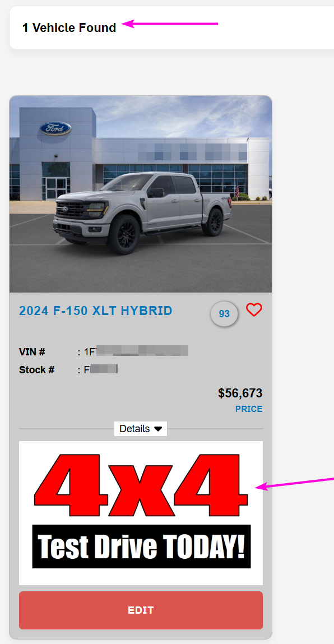This screenshot has height=644, width=334.
Task: Click the blurred dealership sign in photo
Action: (x=192, y=152)
